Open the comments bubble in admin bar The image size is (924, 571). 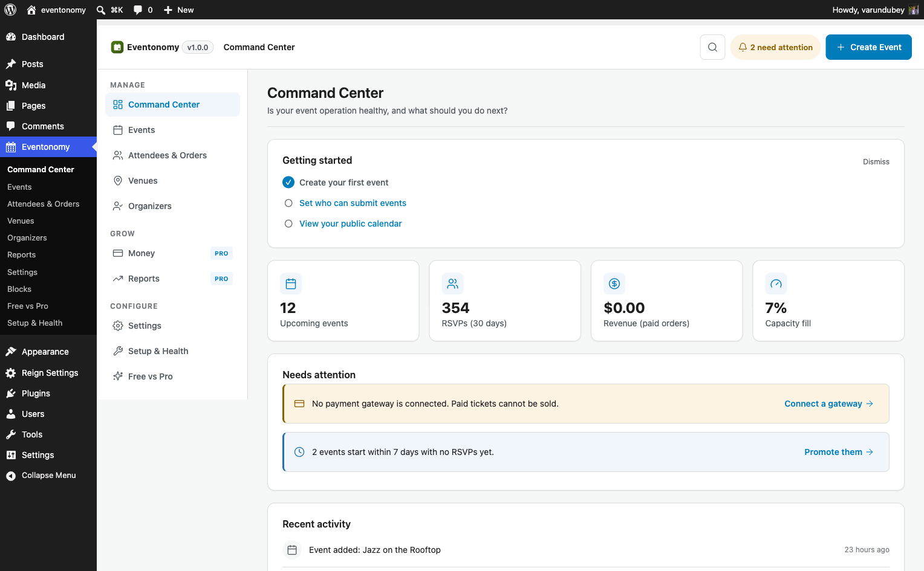(x=143, y=10)
